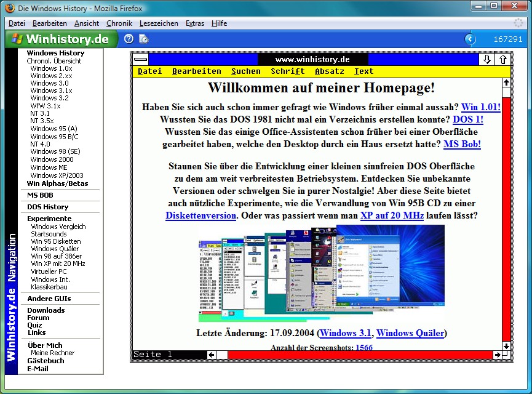
Task: Click the red vertical scrollbar track
Action: point(506,219)
